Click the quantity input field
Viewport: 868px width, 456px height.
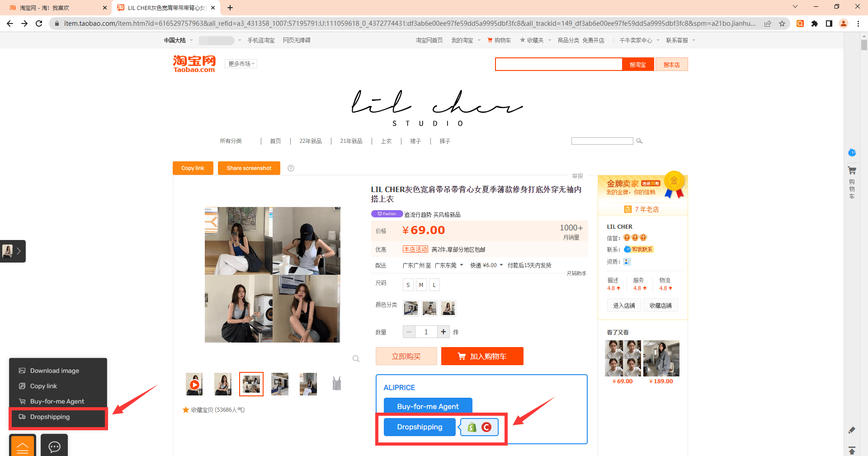point(426,332)
